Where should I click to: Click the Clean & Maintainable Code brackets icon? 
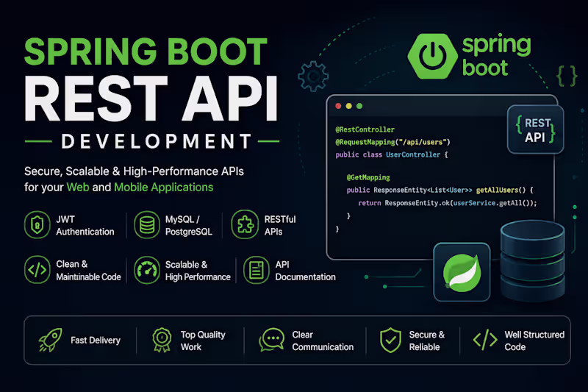click(x=37, y=270)
